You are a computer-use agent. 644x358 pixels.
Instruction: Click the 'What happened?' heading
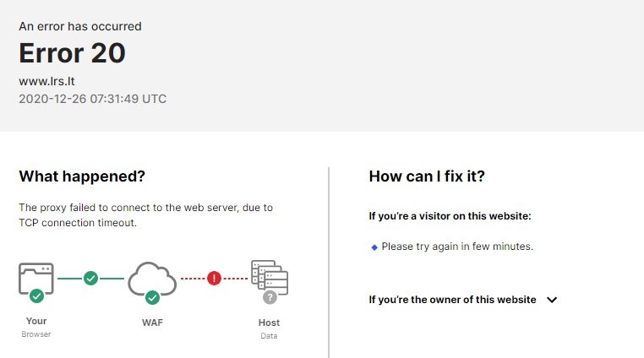(x=82, y=176)
